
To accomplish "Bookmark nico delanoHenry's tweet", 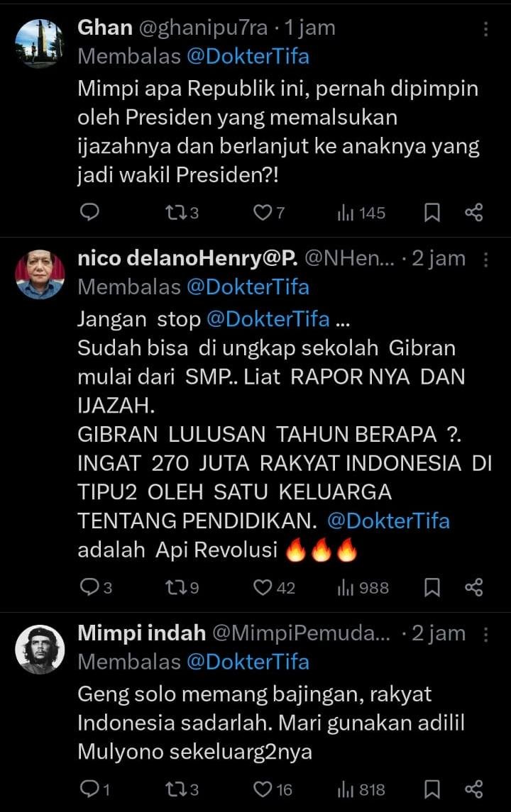I will 432,587.
